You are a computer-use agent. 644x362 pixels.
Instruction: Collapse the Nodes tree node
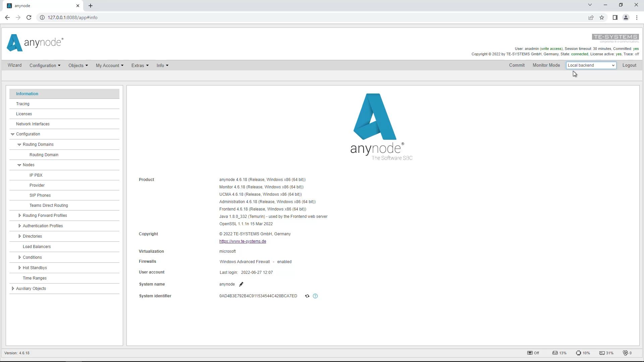[19, 165]
